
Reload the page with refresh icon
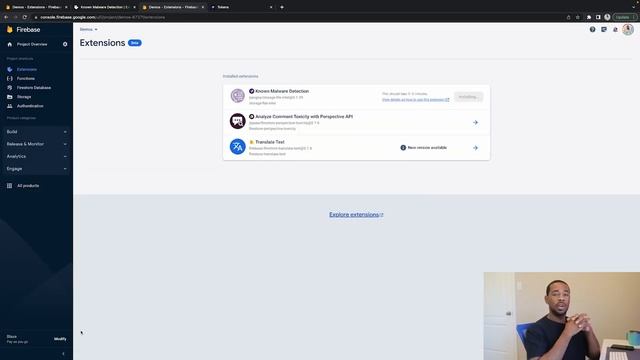point(24,17)
